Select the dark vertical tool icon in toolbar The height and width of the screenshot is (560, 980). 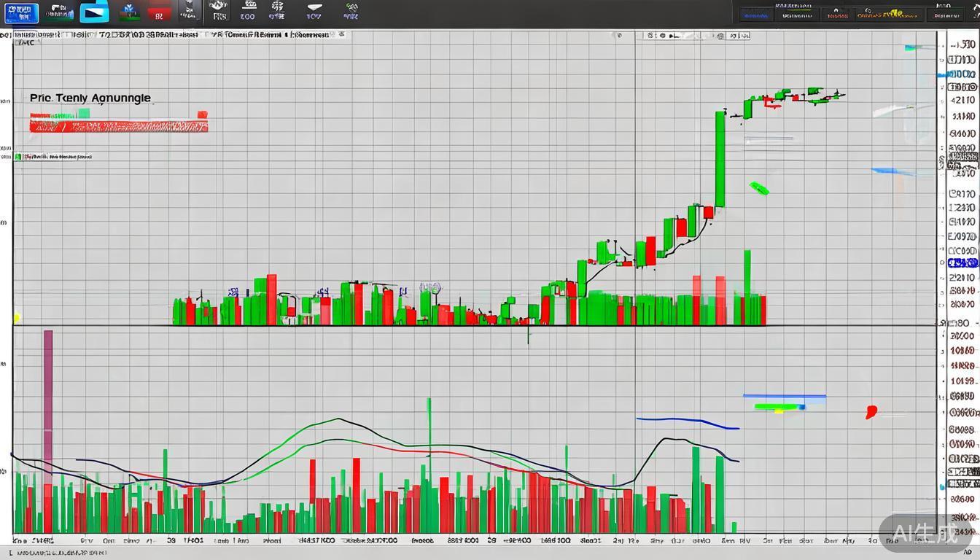click(x=190, y=12)
